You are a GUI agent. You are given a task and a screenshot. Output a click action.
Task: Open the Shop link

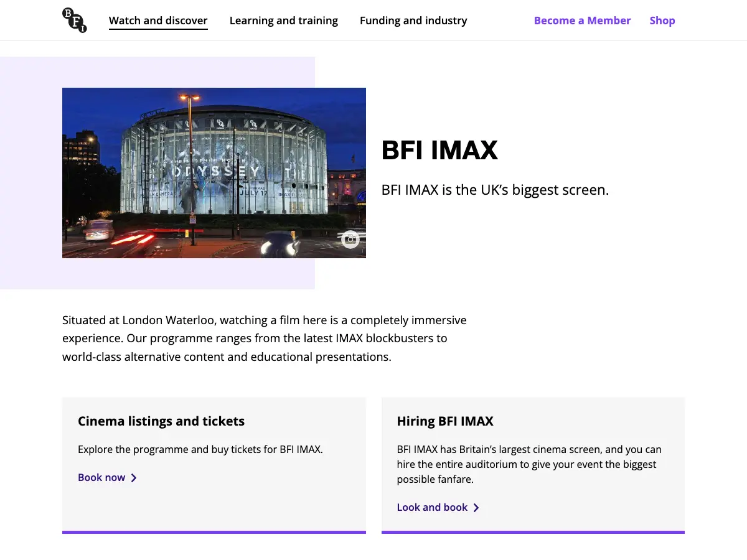[662, 21]
